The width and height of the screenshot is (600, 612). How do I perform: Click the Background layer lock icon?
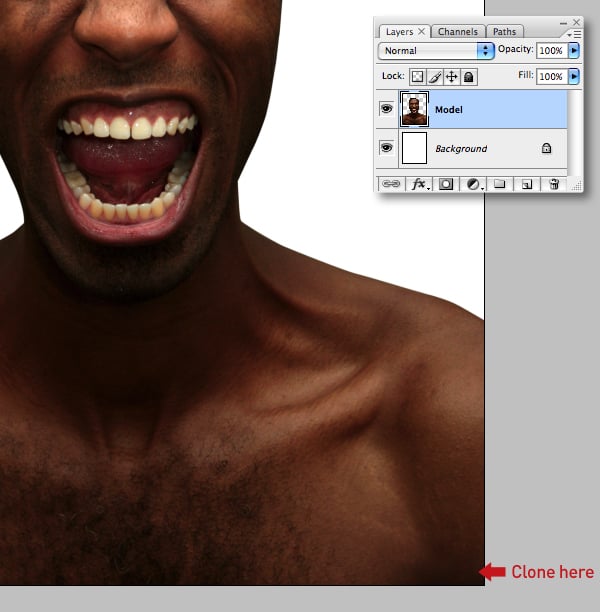coord(546,148)
